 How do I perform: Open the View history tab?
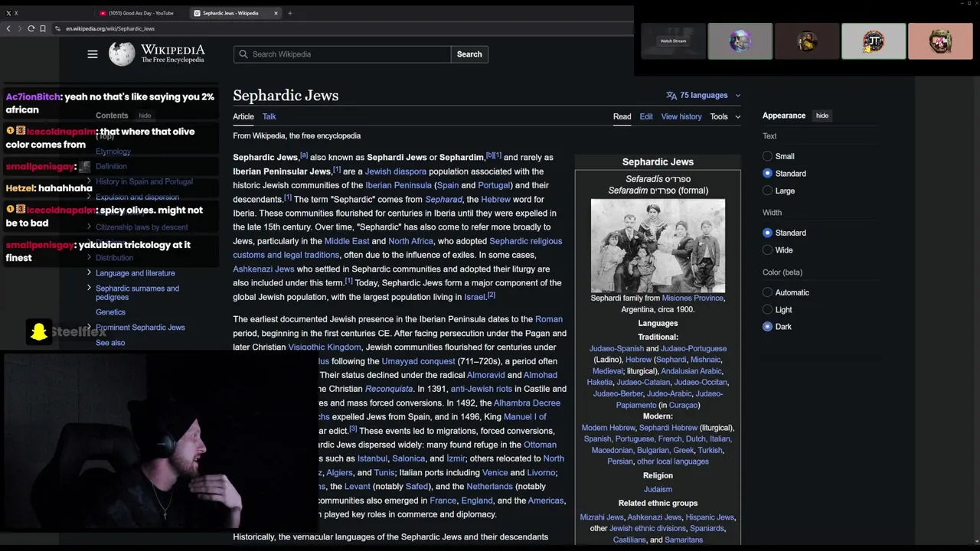(681, 116)
